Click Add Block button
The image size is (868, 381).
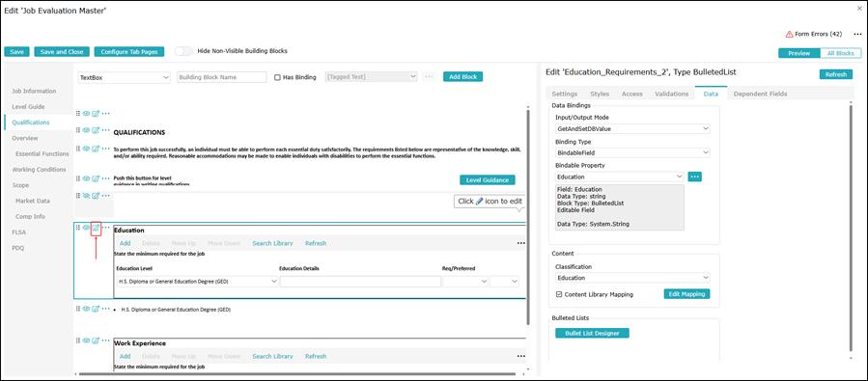coord(462,77)
